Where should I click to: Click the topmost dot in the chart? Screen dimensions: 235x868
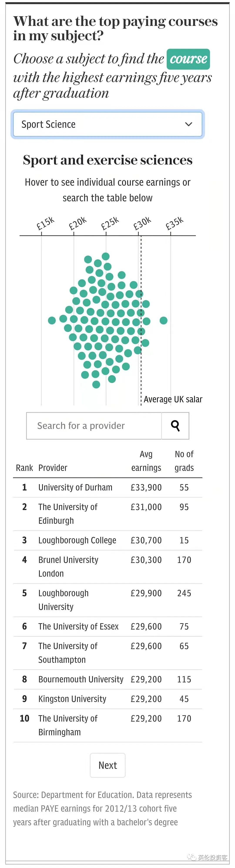(106, 256)
